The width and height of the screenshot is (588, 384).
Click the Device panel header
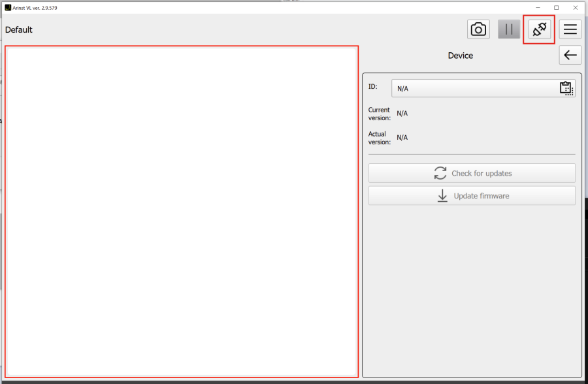[461, 56]
